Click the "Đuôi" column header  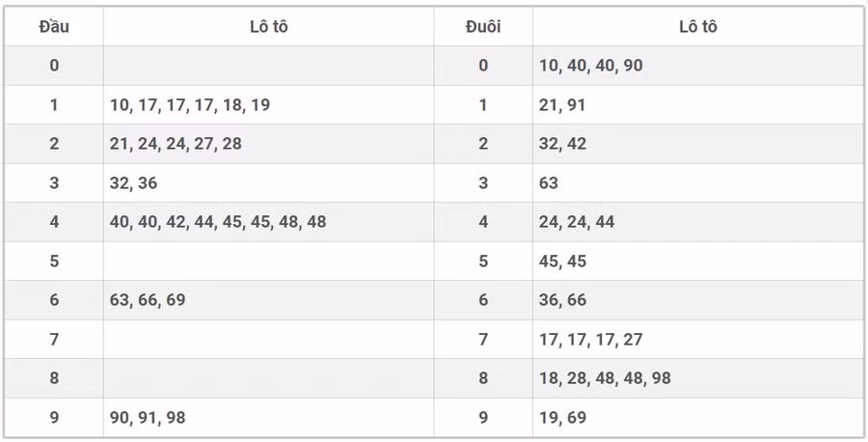[483, 27]
